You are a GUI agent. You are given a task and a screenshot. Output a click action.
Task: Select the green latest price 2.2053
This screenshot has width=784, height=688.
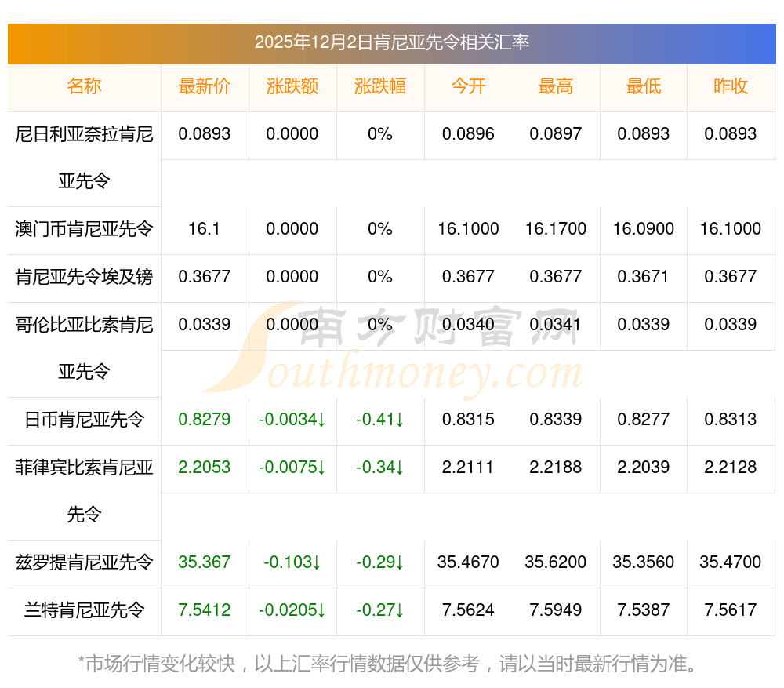tap(205, 468)
